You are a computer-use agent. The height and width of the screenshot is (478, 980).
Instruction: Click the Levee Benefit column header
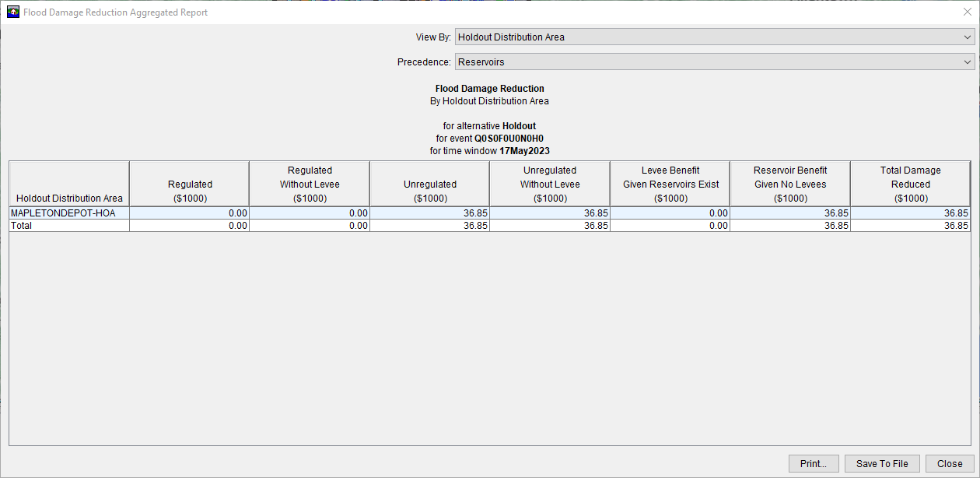(670, 183)
